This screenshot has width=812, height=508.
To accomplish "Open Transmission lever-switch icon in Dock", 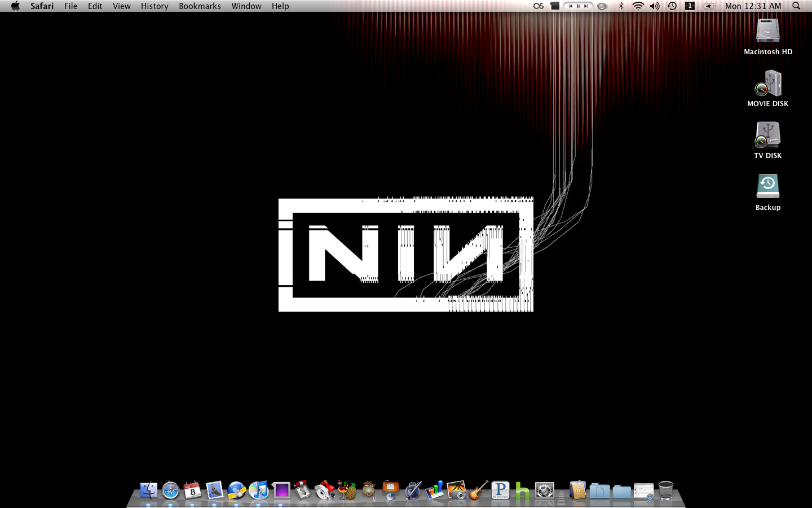I will pos(303,490).
